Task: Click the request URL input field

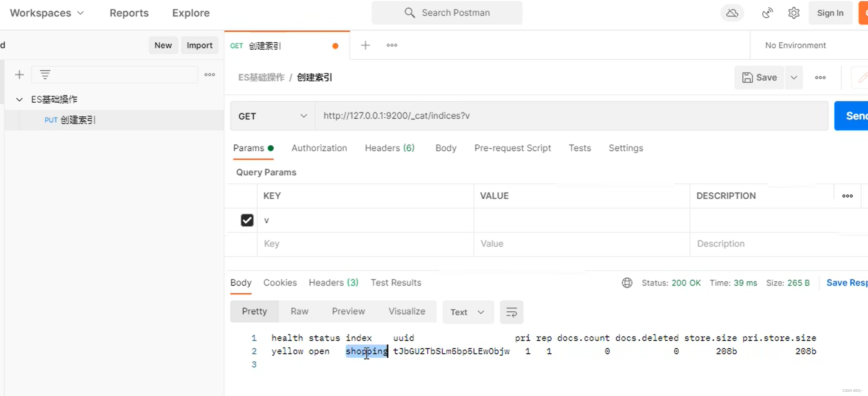Action: coord(571,116)
